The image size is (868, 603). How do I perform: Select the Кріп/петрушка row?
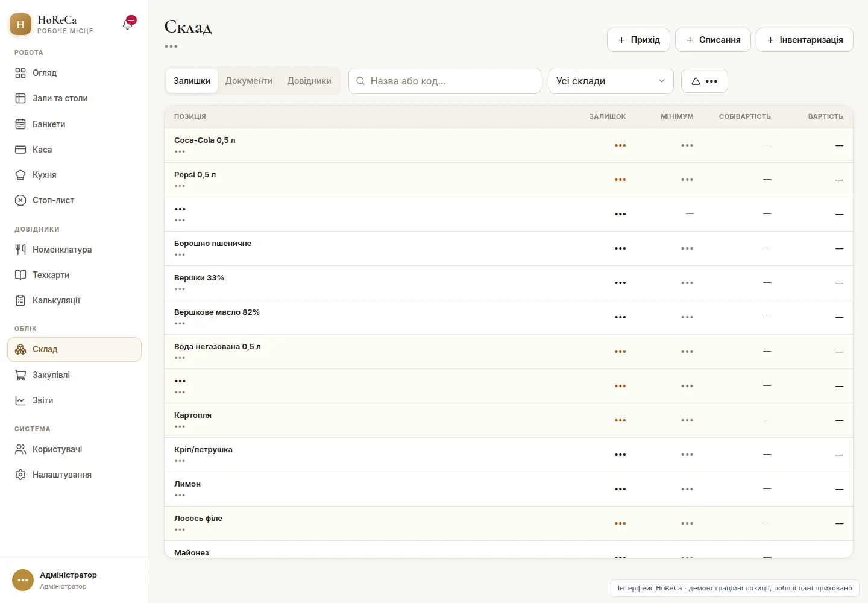[509, 455]
